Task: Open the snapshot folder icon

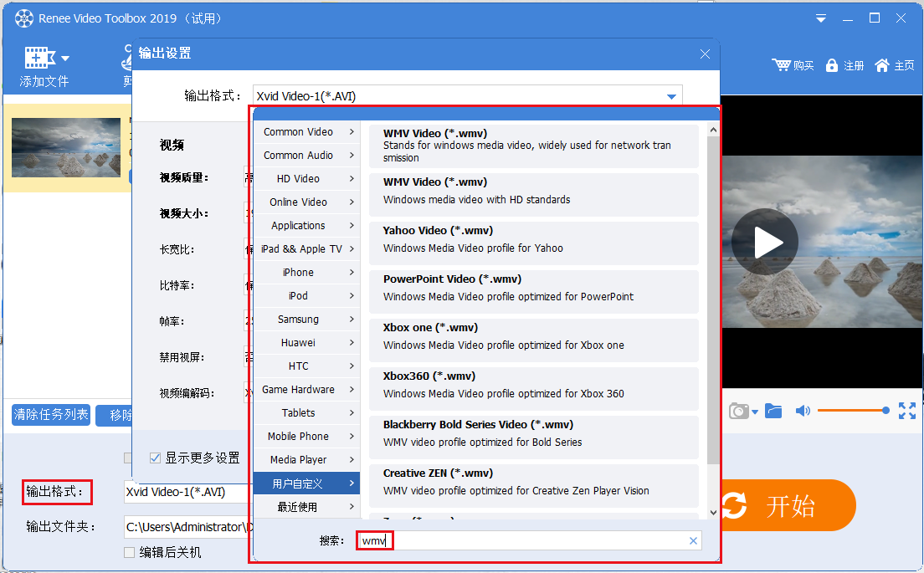Action: (x=773, y=411)
